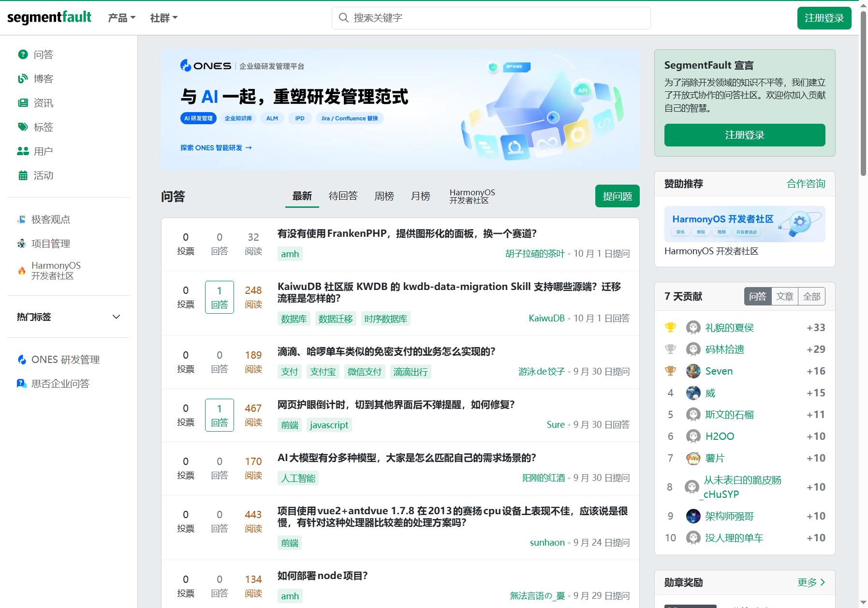Click the 极客观点 icon in sidebar
The image size is (868, 608).
click(x=21, y=219)
